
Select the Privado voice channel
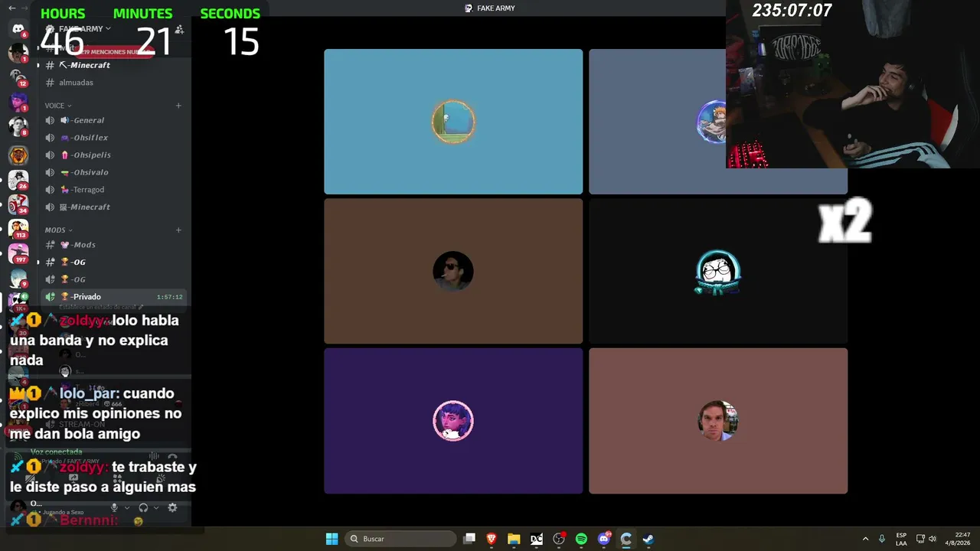[x=115, y=297]
